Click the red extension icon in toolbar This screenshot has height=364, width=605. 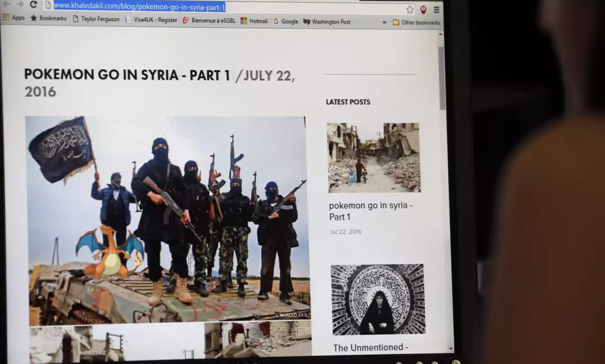point(423,10)
